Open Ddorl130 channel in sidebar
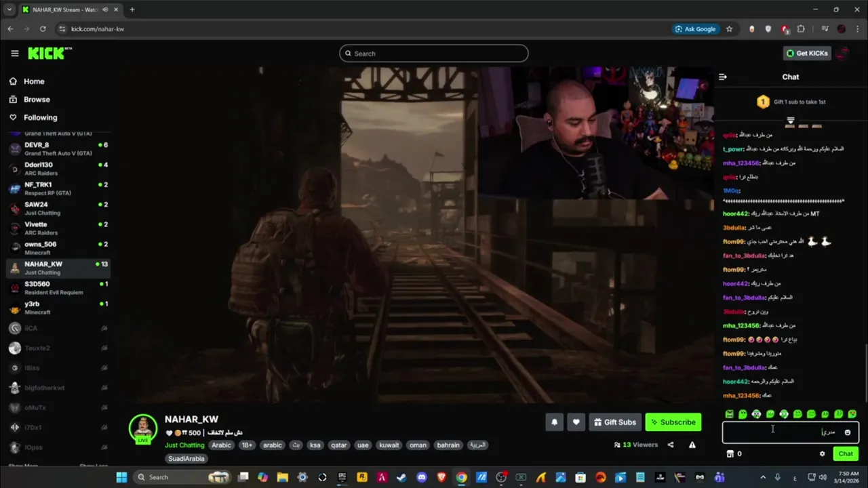868x488 pixels. point(58,169)
